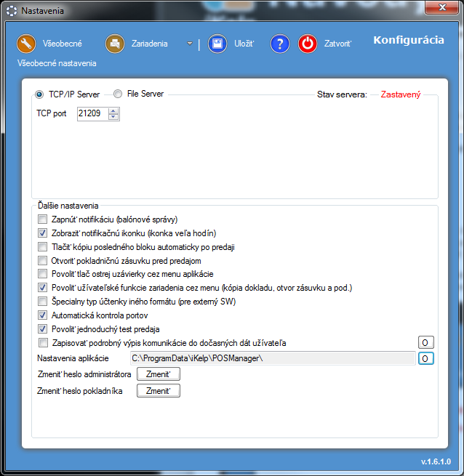Enable Otvoriť pokladničnú zásuvku checkbox
Viewport: 464px width, 476px height.
(42, 260)
